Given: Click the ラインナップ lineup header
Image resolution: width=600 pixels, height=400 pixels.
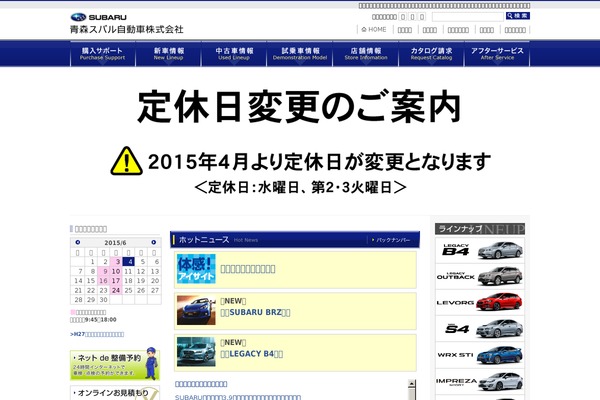Looking at the screenshot, I should [480, 229].
